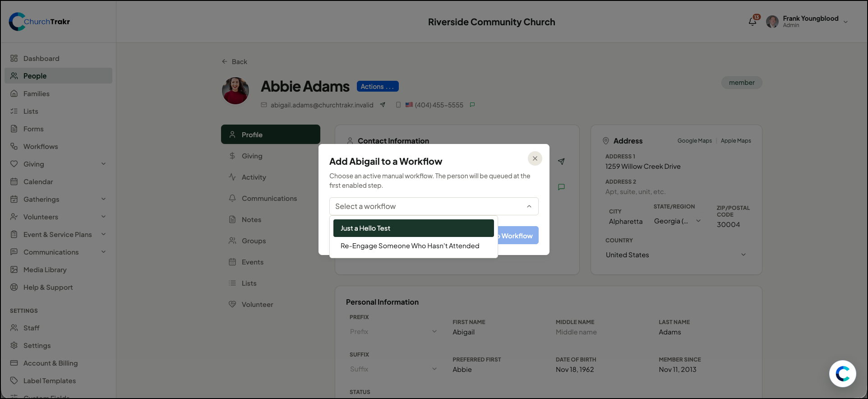Click the Address 2 input field

click(676, 192)
